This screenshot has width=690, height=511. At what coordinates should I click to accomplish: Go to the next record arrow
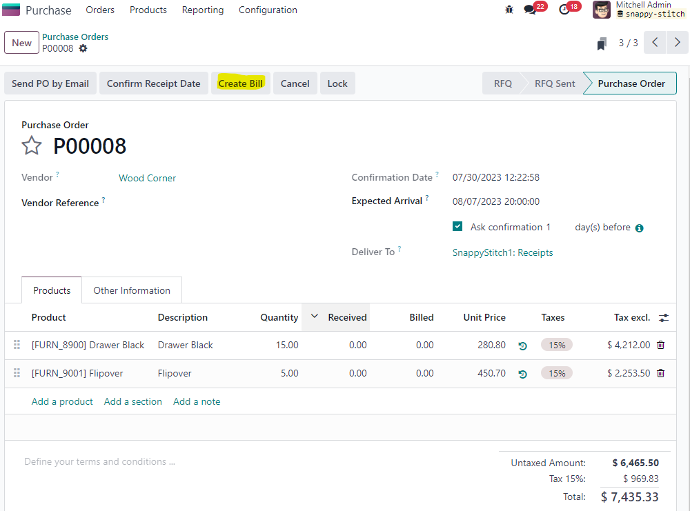pos(677,42)
